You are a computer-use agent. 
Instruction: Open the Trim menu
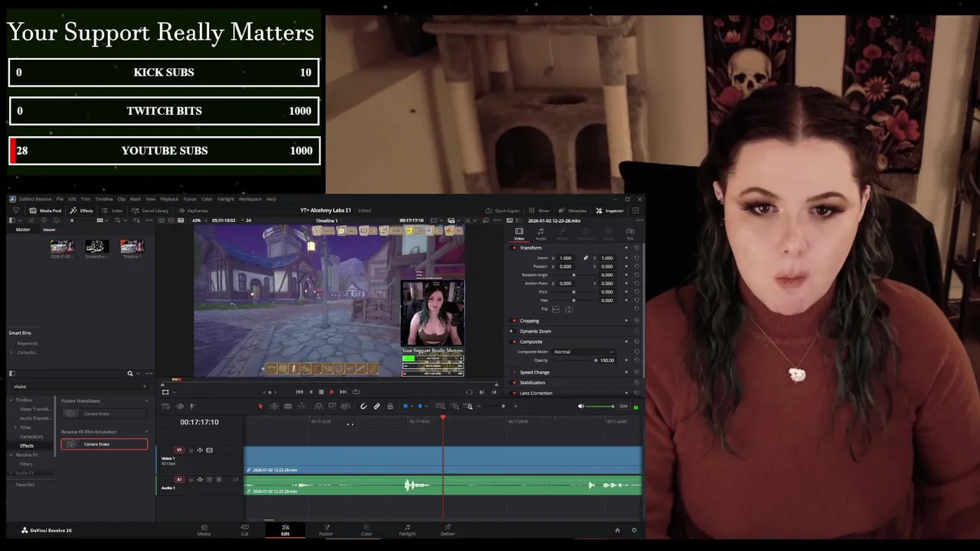tap(86, 199)
